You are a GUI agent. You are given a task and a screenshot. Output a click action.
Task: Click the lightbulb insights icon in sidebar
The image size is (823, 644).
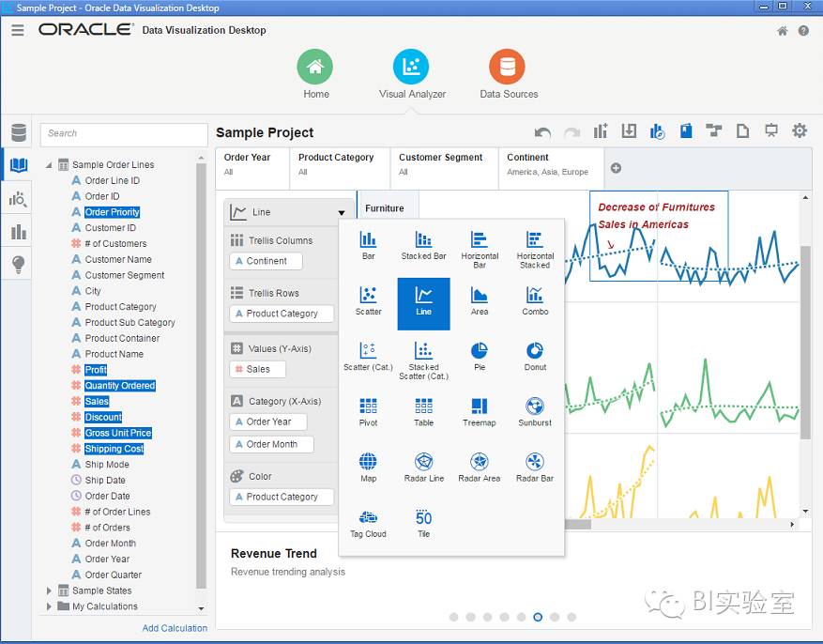[17, 264]
